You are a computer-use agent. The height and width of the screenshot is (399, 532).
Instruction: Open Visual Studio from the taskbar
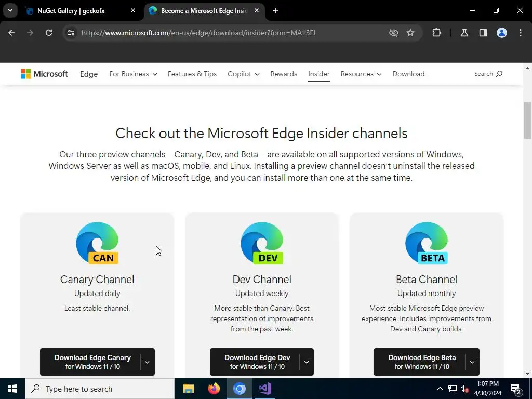click(264, 389)
